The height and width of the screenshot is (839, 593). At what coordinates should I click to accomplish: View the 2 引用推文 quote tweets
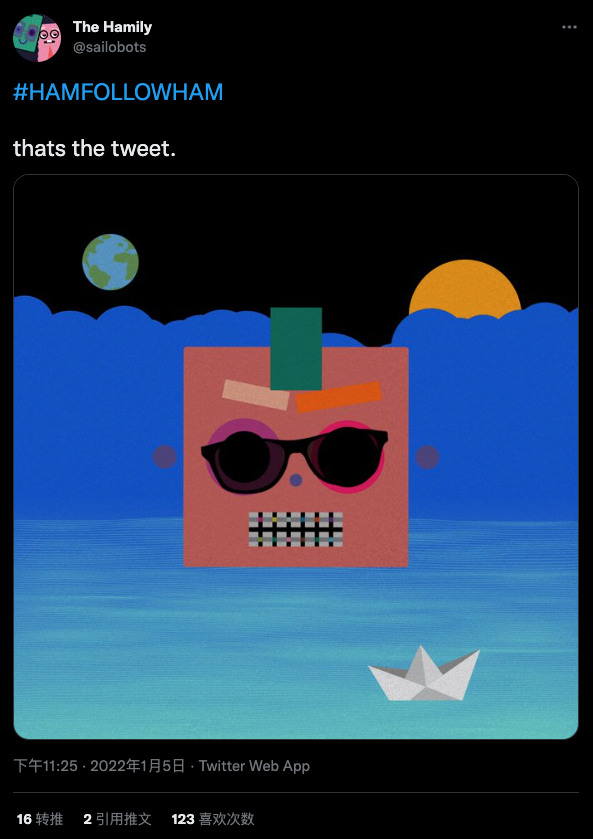pos(117,819)
